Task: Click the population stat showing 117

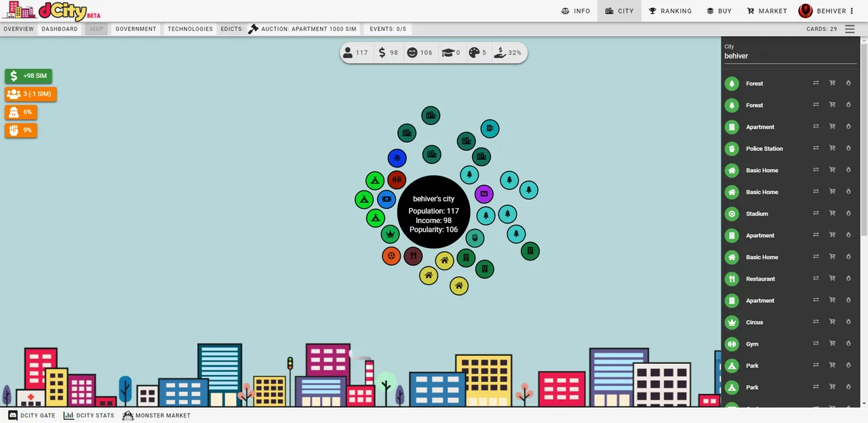Action: tap(355, 53)
